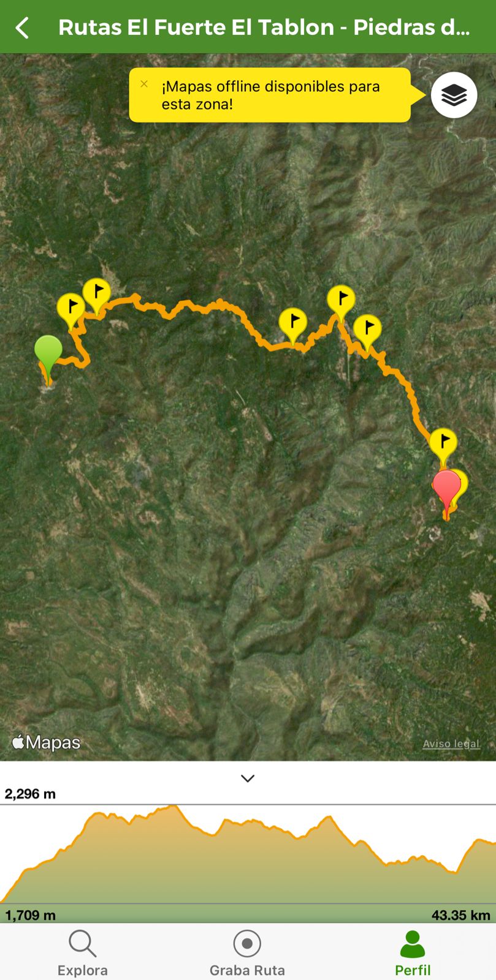Go back using the arrow icon
This screenshot has width=496, height=980.
click(x=22, y=28)
